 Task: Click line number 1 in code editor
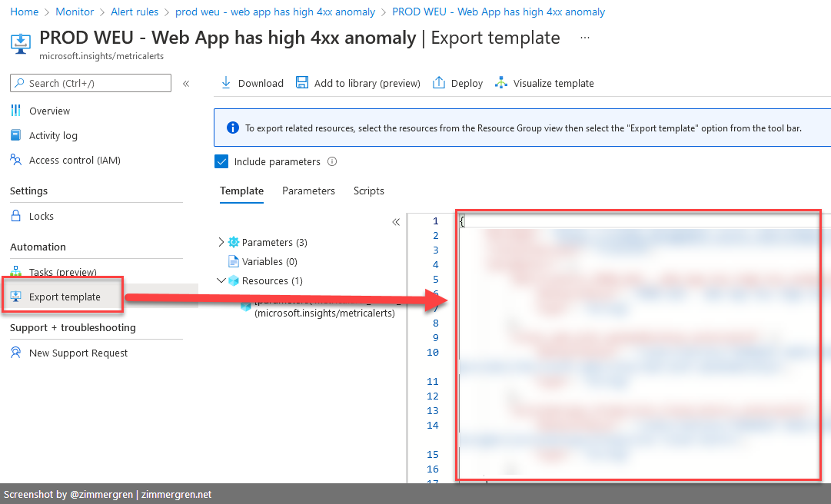[436, 220]
